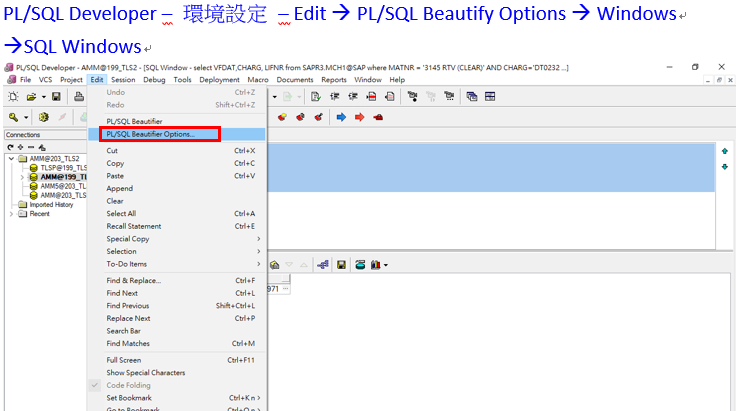The width and height of the screenshot is (740, 411).
Task: Click the ellipsis button in result cell 971
Action: pyautogui.click(x=286, y=289)
